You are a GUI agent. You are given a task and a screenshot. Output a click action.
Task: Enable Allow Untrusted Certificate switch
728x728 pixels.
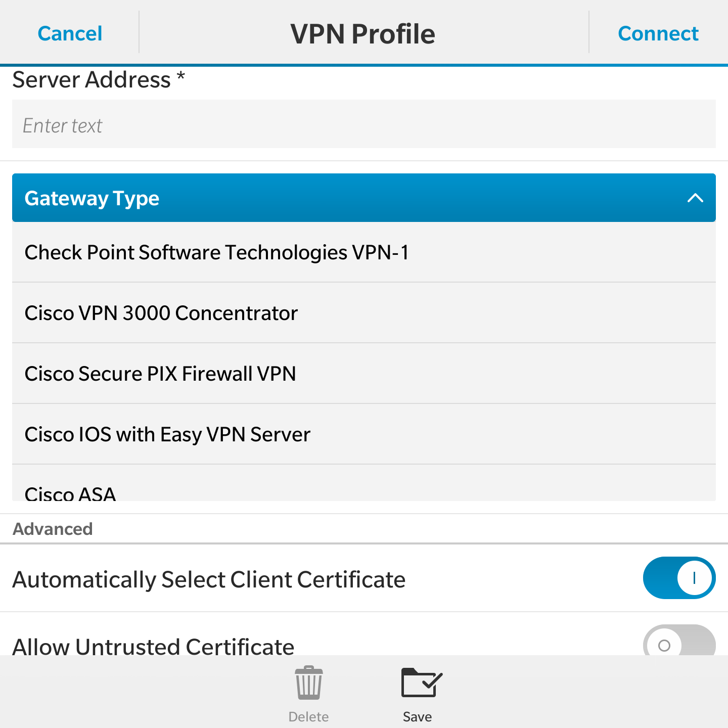coord(679,641)
